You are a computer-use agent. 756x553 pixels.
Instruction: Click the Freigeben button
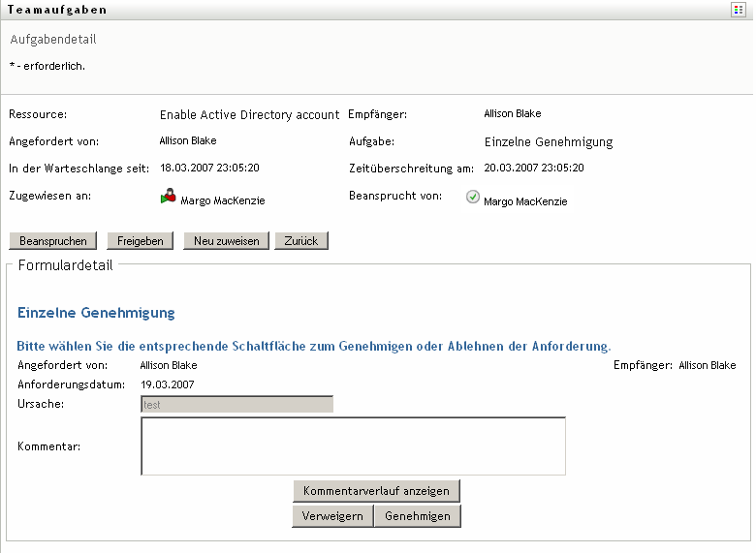[141, 240]
